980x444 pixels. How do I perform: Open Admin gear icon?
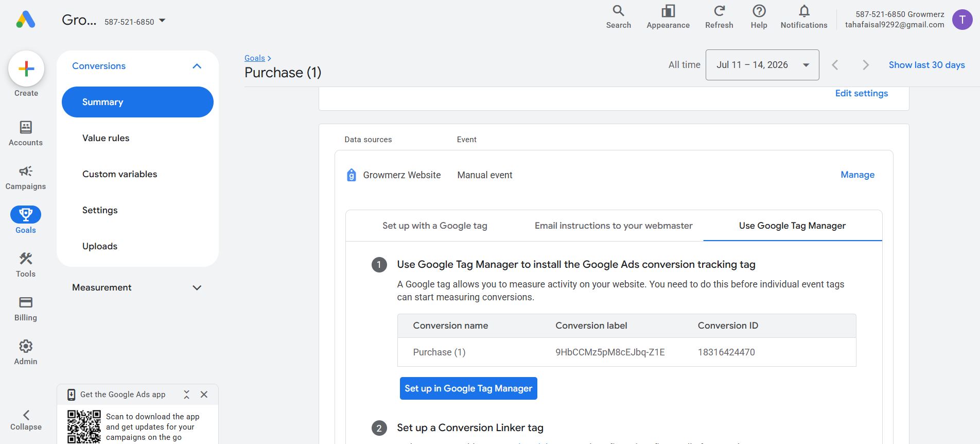[x=26, y=346]
